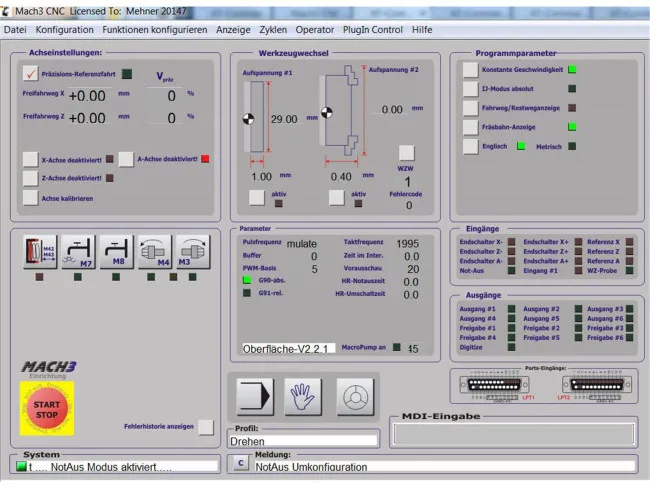Click the 1.00 mm offset value

[x=261, y=177]
